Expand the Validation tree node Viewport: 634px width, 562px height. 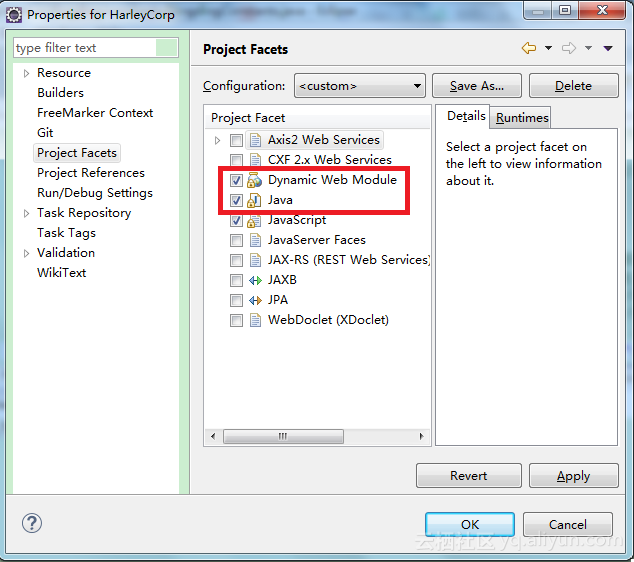click(27, 254)
